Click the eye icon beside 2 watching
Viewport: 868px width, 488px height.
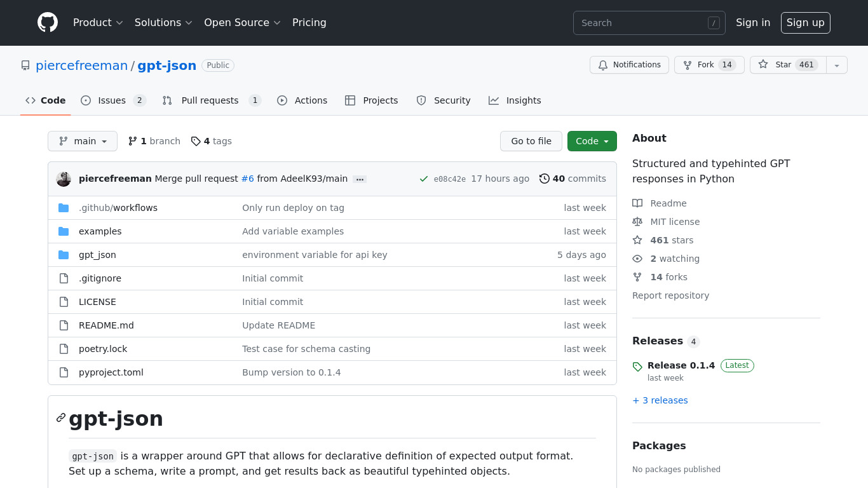[637, 259]
